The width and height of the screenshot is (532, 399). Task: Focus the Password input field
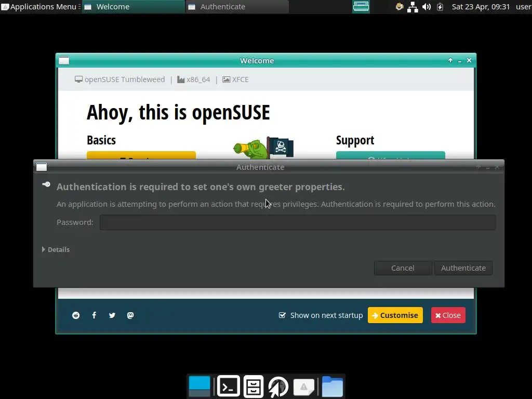tap(298, 222)
